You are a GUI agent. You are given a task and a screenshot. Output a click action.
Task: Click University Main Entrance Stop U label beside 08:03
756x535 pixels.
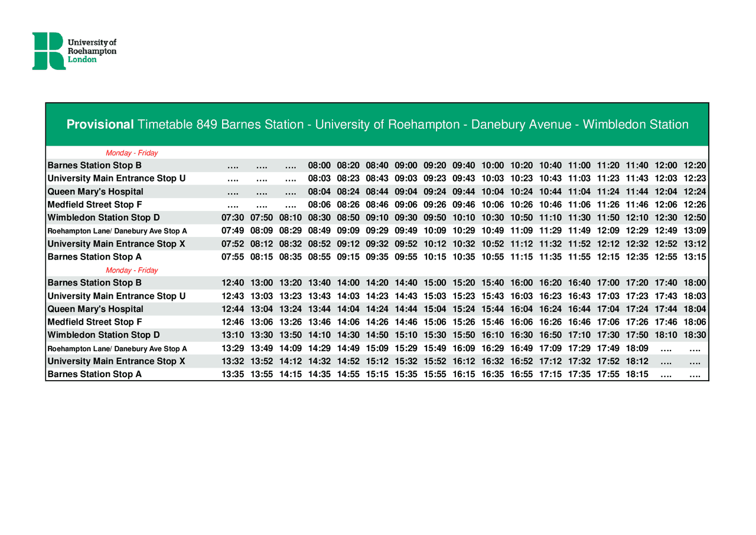pyautogui.click(x=116, y=179)
